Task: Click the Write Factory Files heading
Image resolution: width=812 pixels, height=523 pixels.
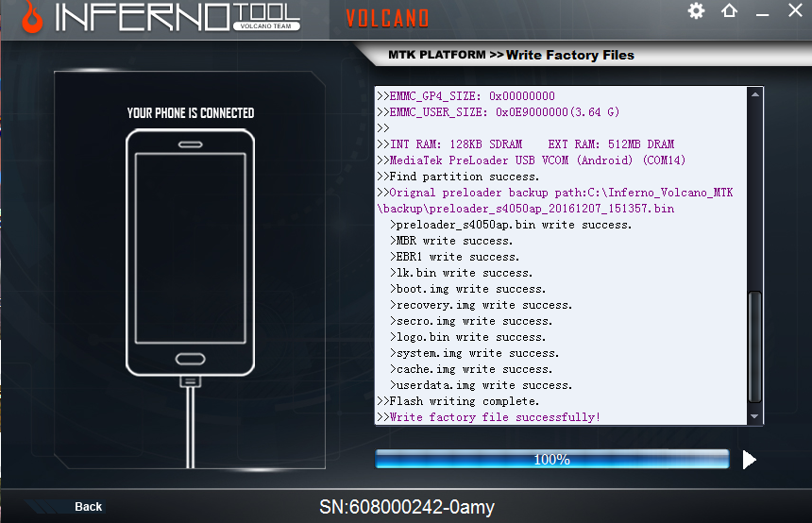Action: coord(570,55)
